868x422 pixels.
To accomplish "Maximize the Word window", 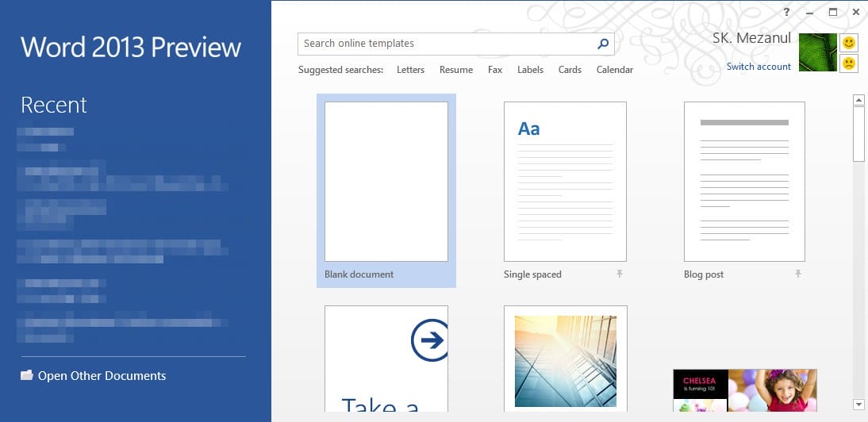I will click(832, 12).
